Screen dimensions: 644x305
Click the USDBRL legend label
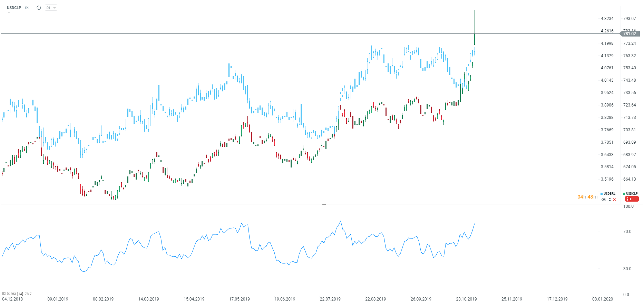pos(609,194)
